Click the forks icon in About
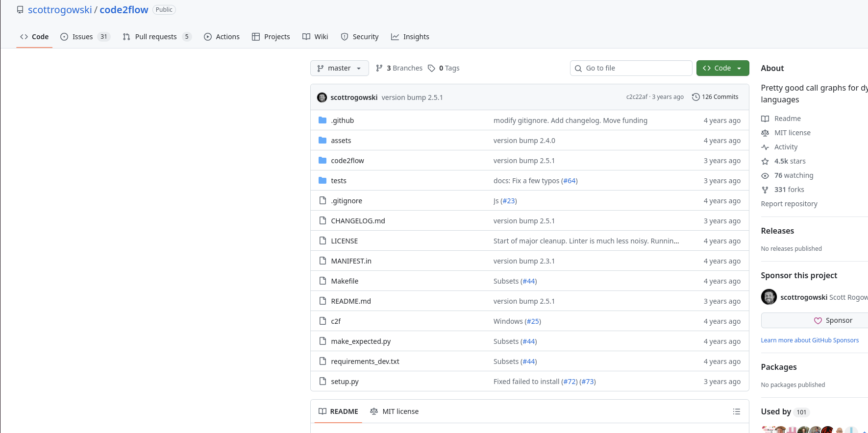Screen dimensions: 868x433 coord(765,190)
